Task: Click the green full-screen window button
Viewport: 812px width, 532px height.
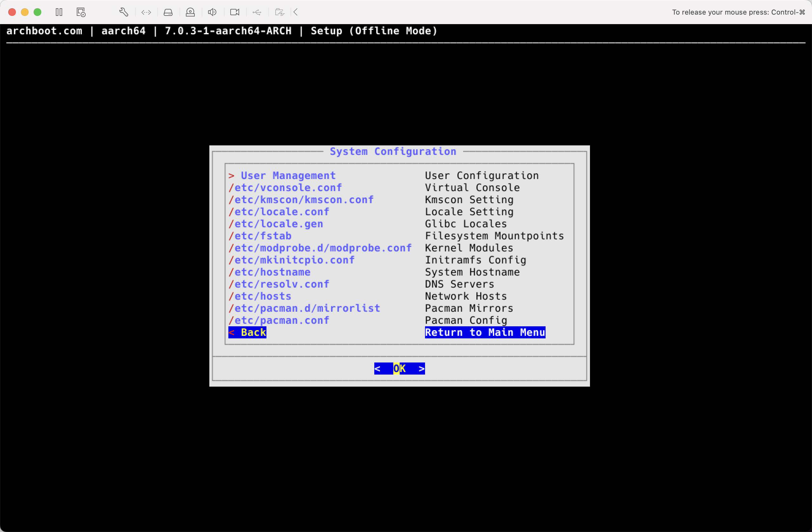Action: point(37,12)
